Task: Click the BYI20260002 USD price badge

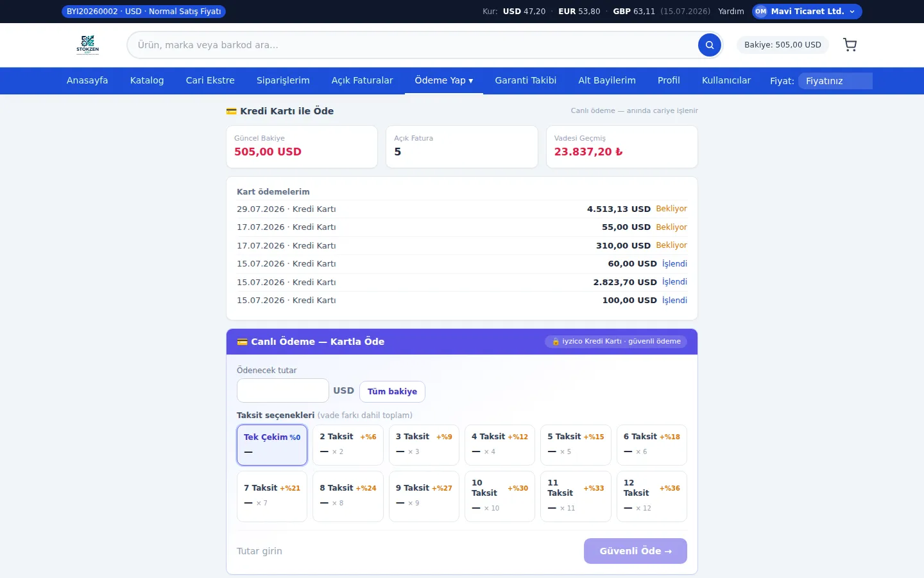Action: 144,12
